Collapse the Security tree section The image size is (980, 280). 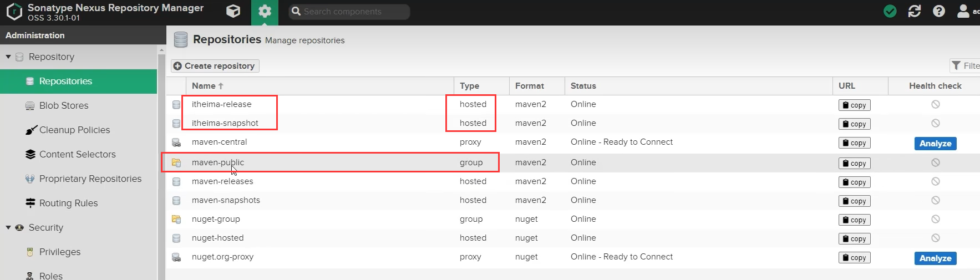pos(8,227)
